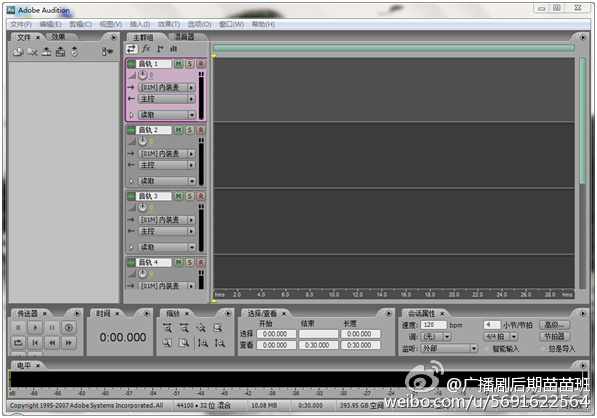Click Zoom out horizontally icon

click(x=184, y=328)
